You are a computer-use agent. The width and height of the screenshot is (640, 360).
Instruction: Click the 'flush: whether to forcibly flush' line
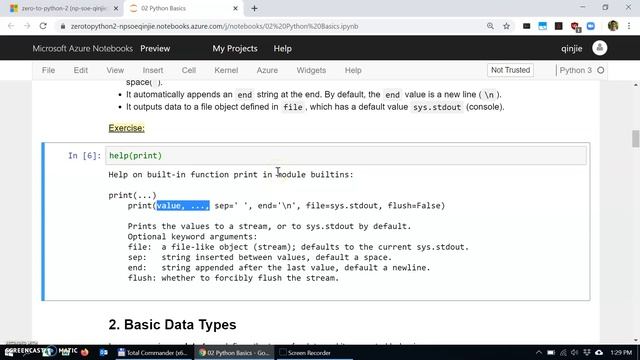click(233, 278)
